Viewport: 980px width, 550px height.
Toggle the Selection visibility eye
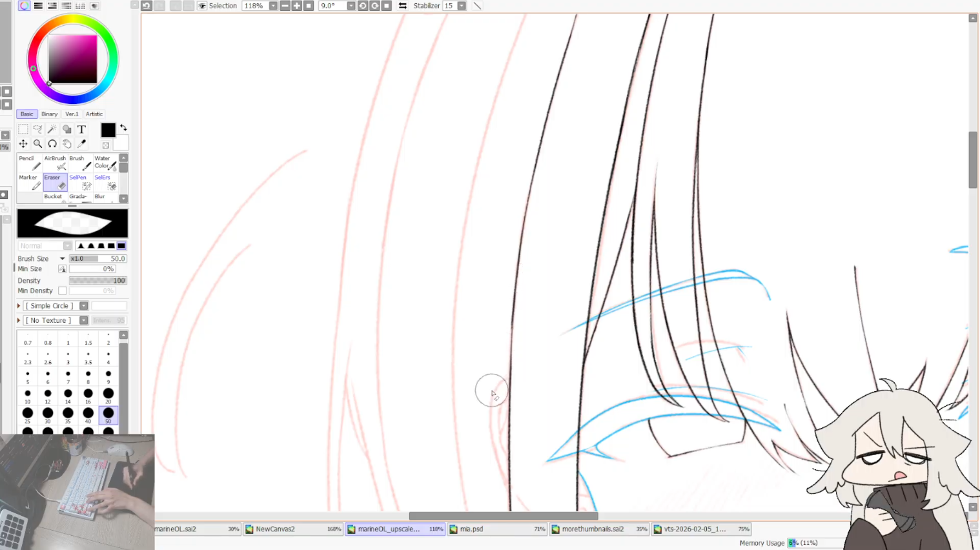tap(202, 6)
